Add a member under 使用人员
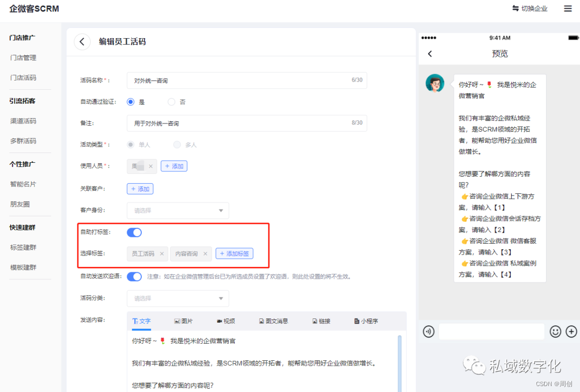Viewport: 580px width, 392px height. (x=174, y=166)
